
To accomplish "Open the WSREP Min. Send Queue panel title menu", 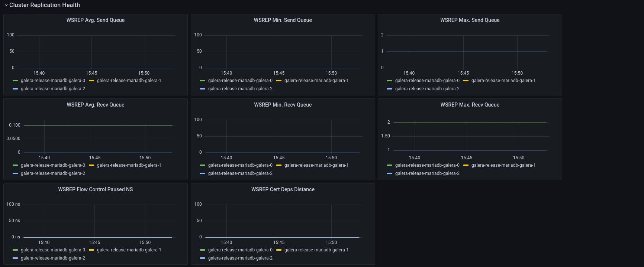I will [x=283, y=20].
